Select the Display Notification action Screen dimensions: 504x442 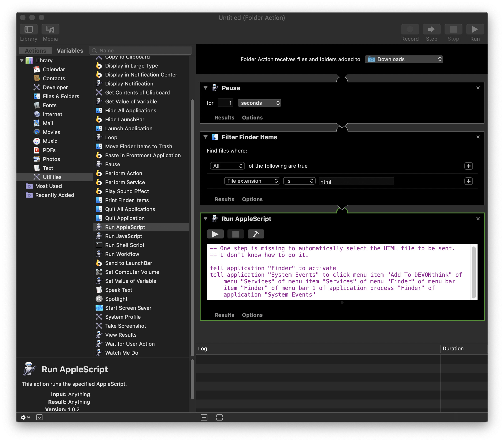point(129,84)
